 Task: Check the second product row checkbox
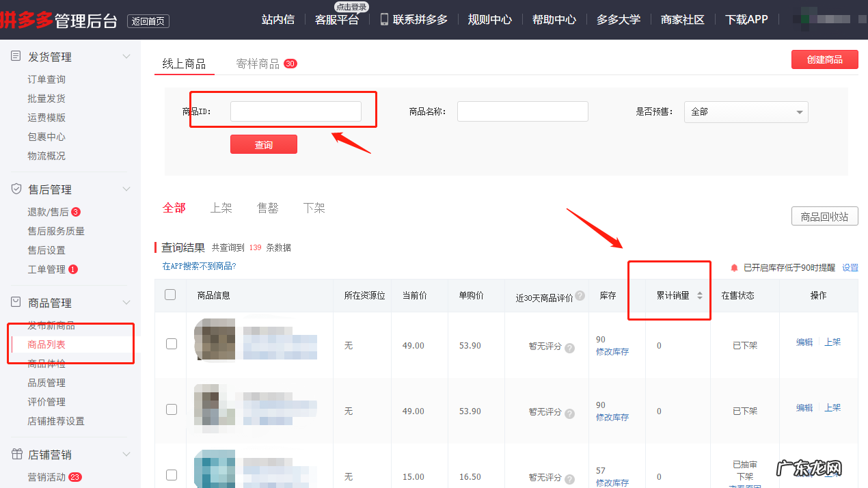[x=172, y=409]
